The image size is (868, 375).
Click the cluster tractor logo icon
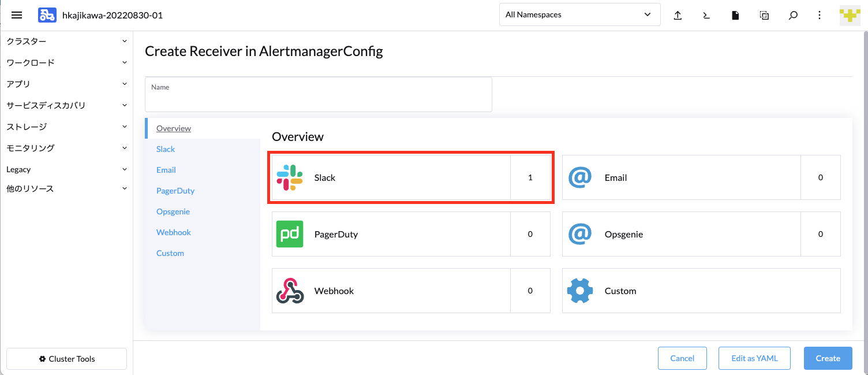[47, 15]
